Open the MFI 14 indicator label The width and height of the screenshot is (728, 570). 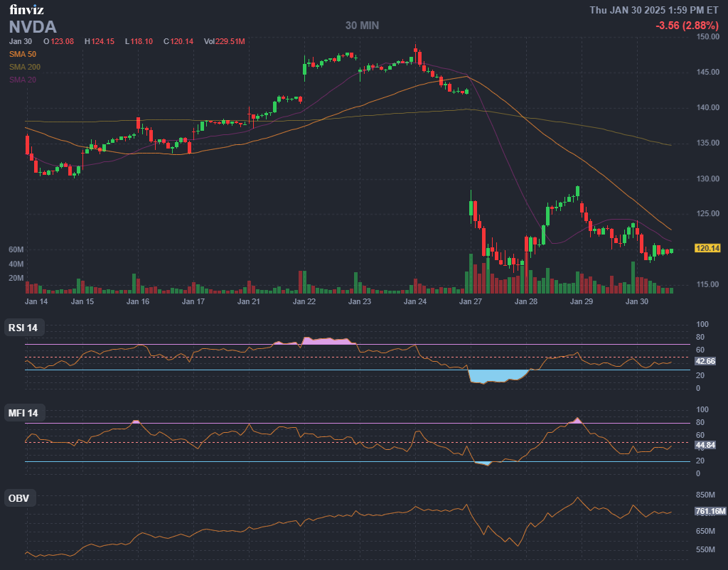[x=23, y=413]
